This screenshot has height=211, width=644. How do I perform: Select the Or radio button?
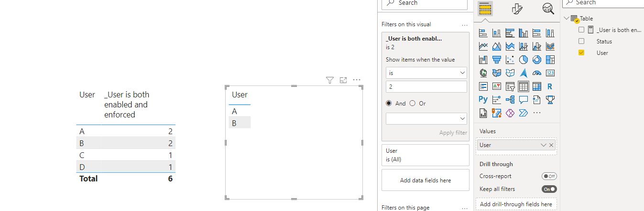[x=413, y=103]
